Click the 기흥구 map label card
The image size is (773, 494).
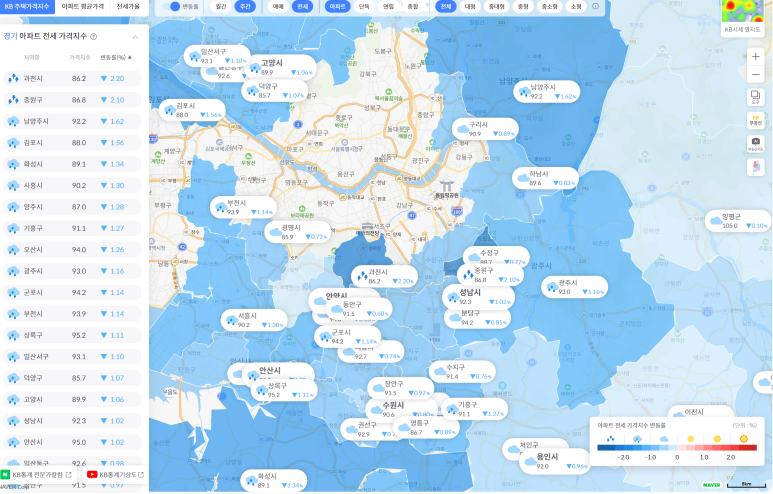pos(474,409)
